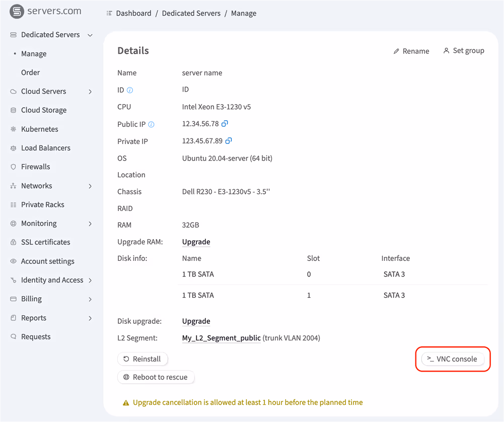Image resolution: width=504 pixels, height=422 pixels.
Task: Click the info icon next to Public IP
Action: pyautogui.click(x=151, y=124)
